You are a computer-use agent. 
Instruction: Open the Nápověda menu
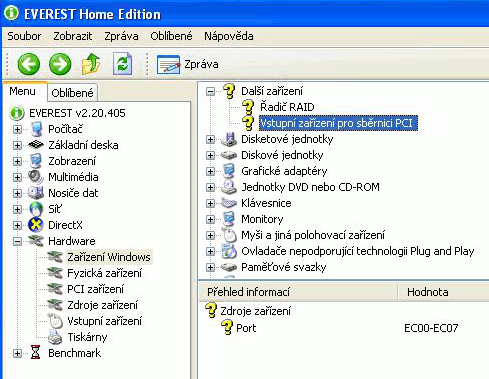[229, 36]
